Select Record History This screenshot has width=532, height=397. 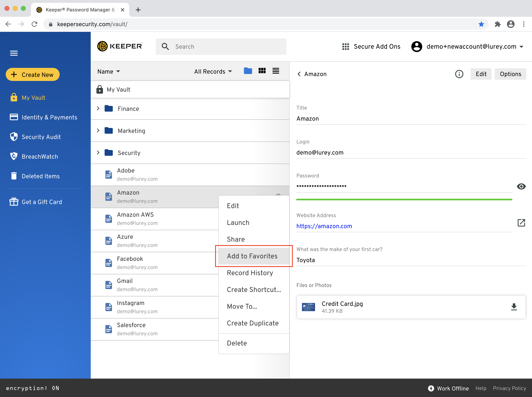point(254,273)
